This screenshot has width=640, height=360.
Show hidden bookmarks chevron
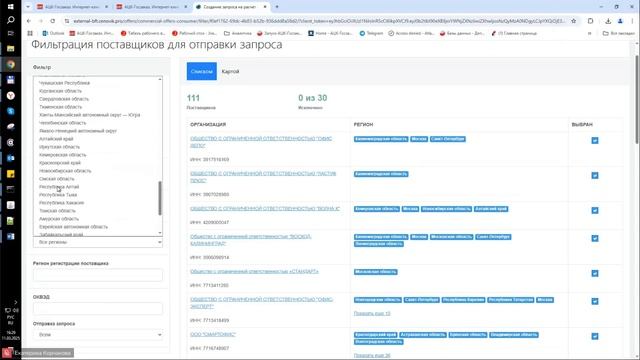point(589,33)
